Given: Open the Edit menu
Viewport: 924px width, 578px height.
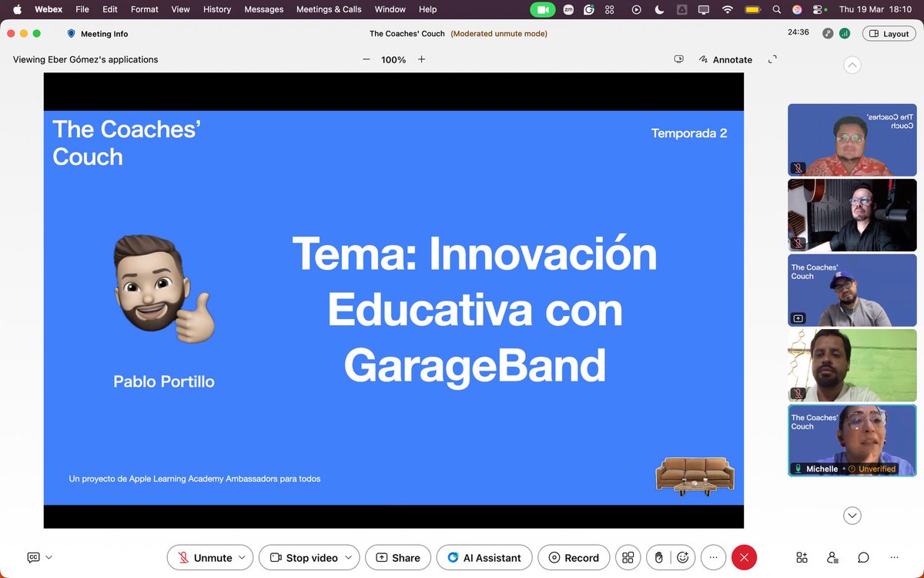Looking at the screenshot, I should pyautogui.click(x=110, y=9).
